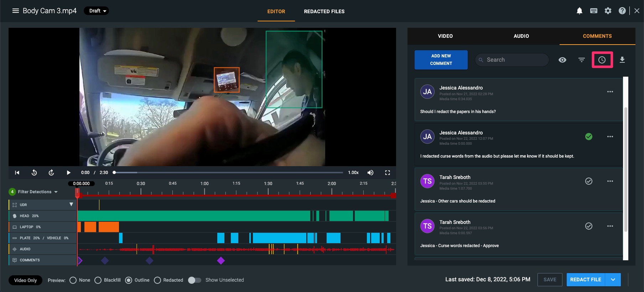Open settings gear icon
This screenshot has height=292, width=644.
[x=608, y=11]
